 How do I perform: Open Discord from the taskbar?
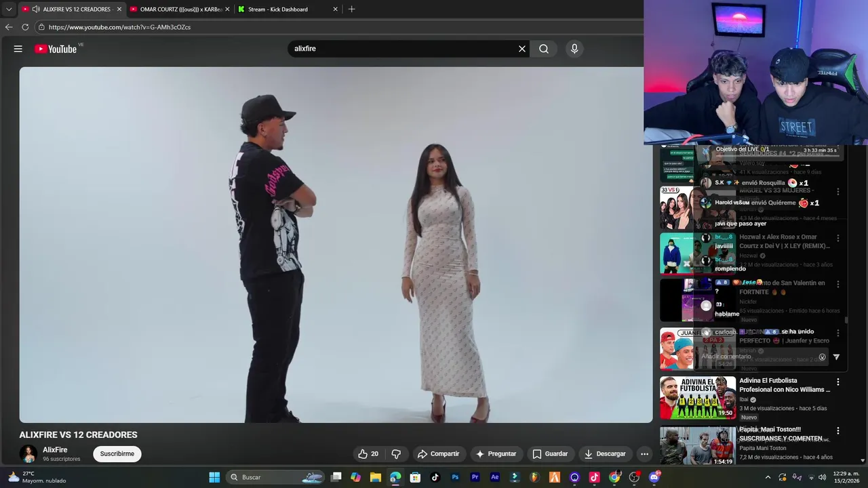pos(654,477)
